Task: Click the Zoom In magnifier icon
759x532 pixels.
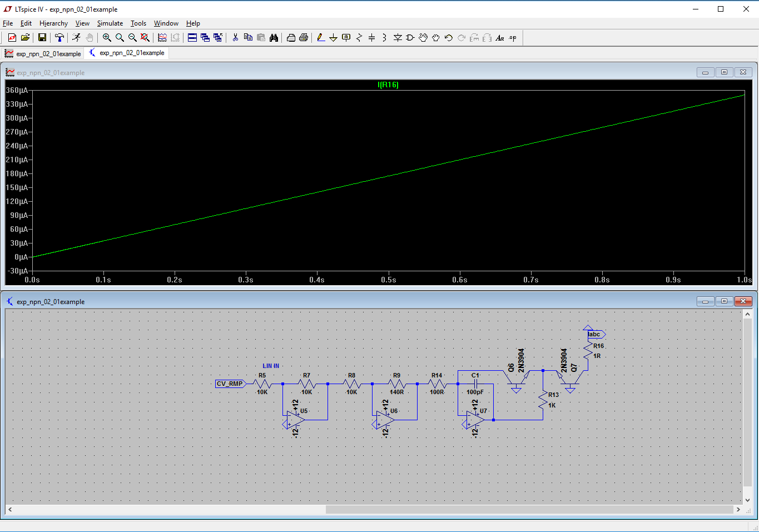Action: 107,38
